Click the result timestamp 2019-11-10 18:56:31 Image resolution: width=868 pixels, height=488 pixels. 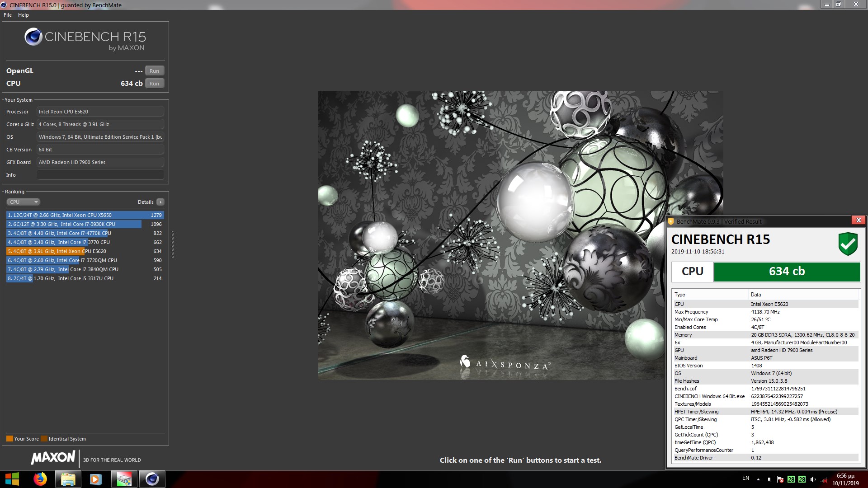click(x=698, y=252)
